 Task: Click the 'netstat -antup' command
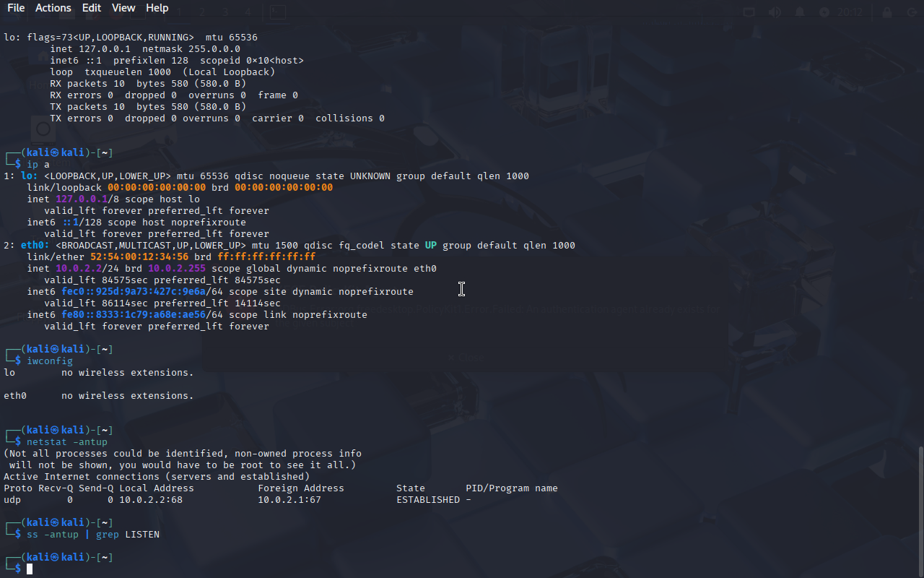click(67, 442)
